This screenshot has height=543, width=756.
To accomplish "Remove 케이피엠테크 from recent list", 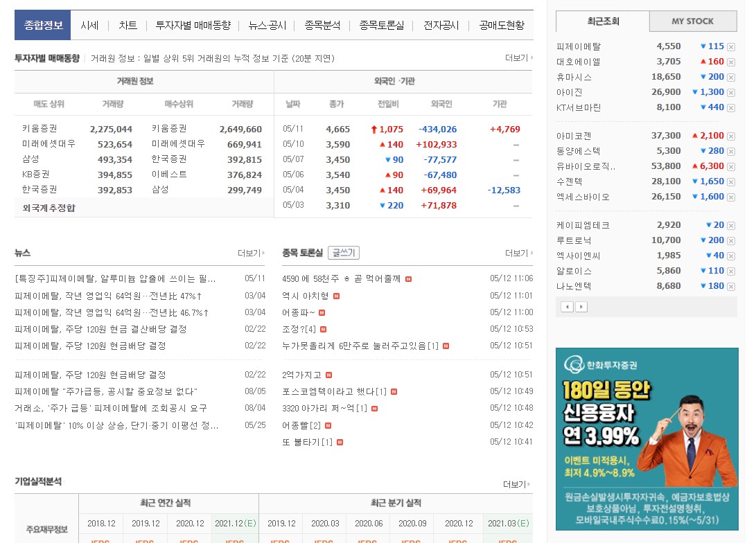I will (x=731, y=226).
